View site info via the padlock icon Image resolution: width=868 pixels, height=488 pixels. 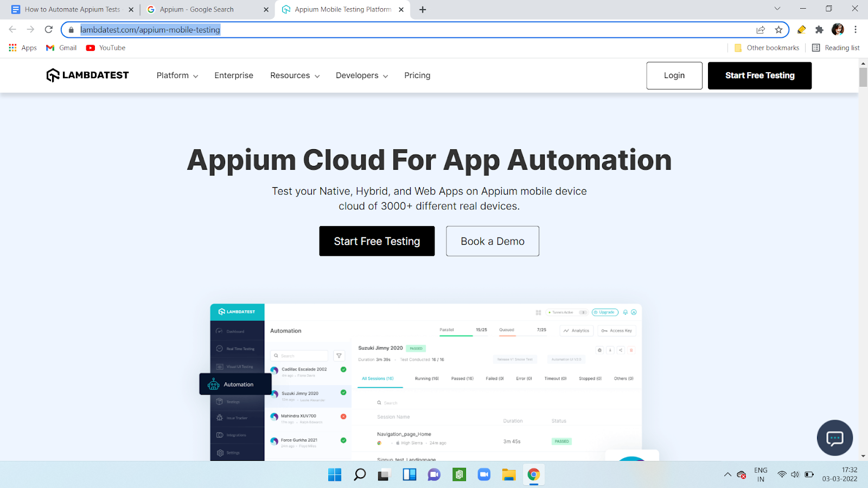coord(71,30)
